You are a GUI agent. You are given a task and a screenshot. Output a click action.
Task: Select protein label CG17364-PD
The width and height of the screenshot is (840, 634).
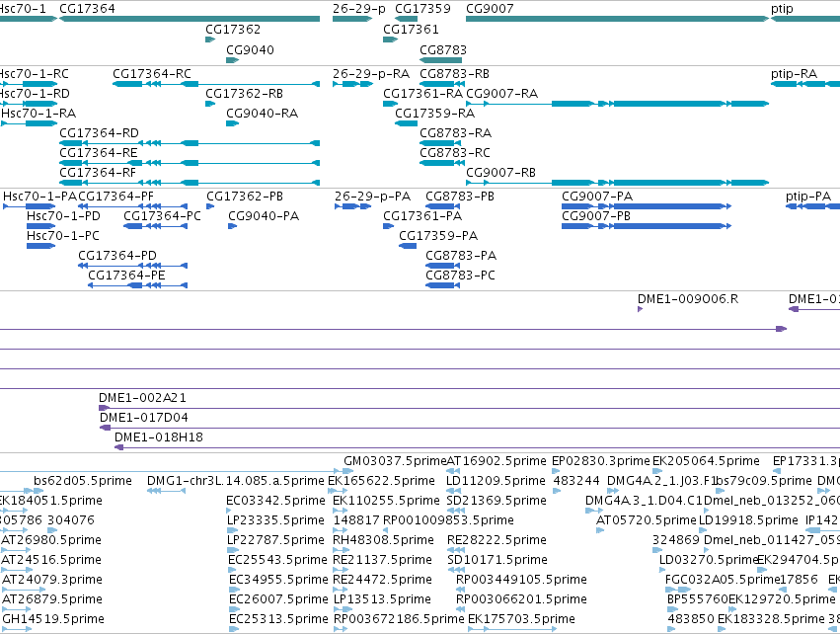(117, 256)
